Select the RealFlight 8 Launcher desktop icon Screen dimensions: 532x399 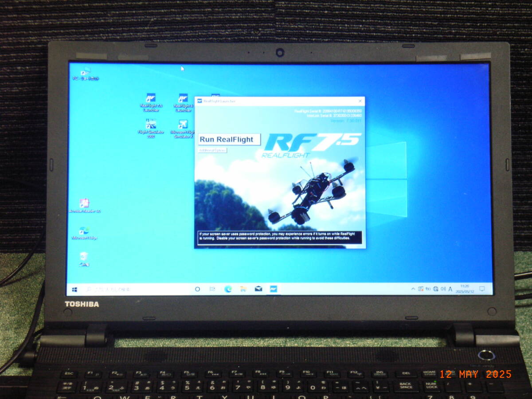coord(183,102)
